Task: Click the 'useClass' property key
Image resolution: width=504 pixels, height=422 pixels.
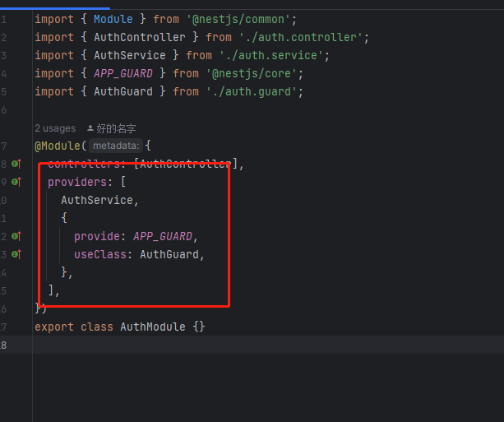Action: coord(100,255)
